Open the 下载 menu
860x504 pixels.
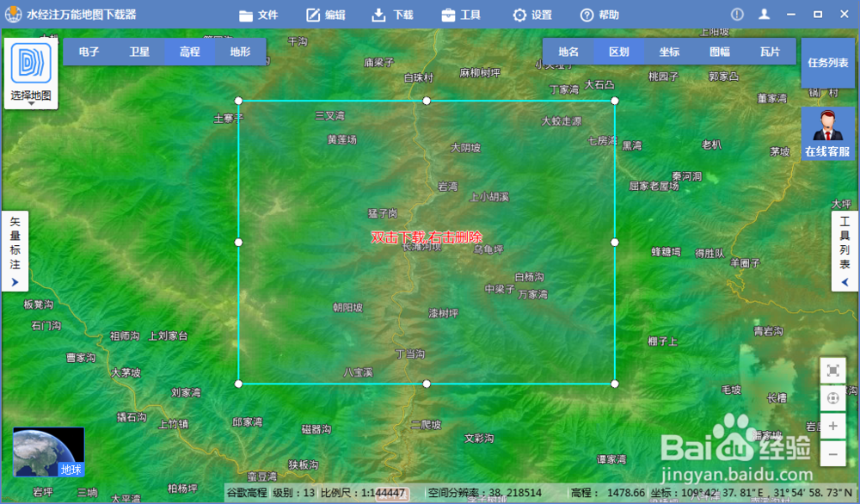pos(392,15)
